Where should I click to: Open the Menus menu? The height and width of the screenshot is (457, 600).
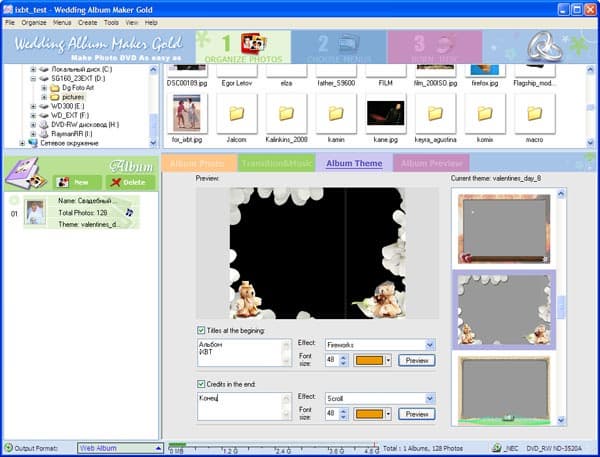click(62, 23)
